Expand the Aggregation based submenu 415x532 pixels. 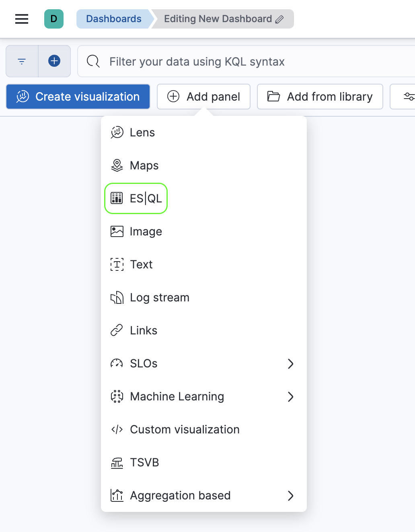291,496
